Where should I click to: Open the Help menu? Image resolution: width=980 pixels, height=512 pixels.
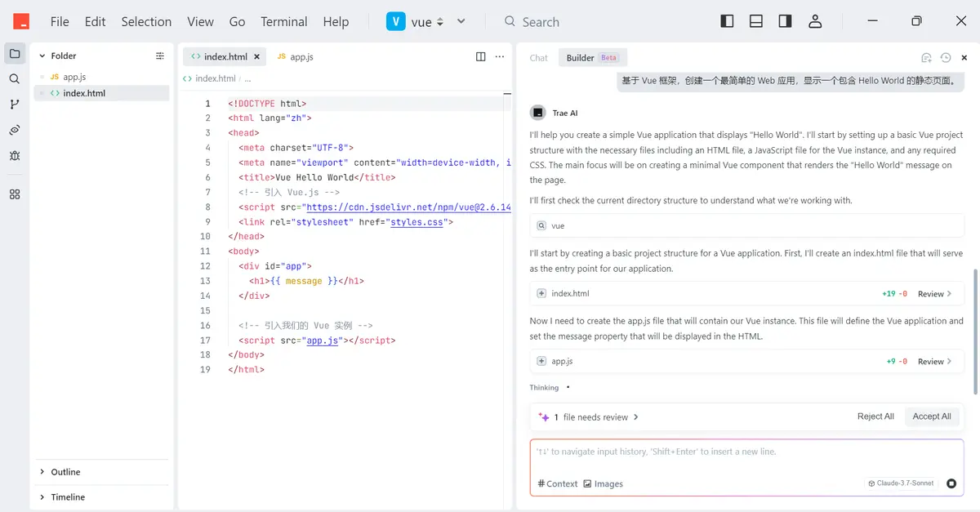point(336,22)
